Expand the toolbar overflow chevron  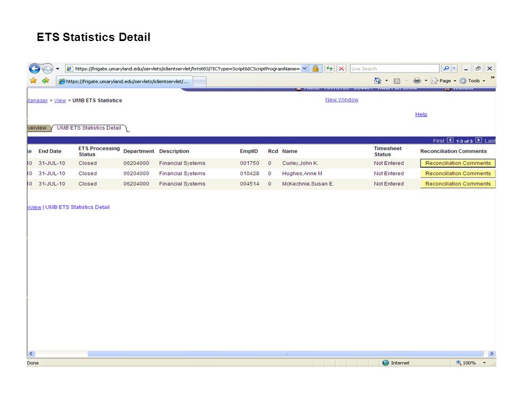[493, 78]
